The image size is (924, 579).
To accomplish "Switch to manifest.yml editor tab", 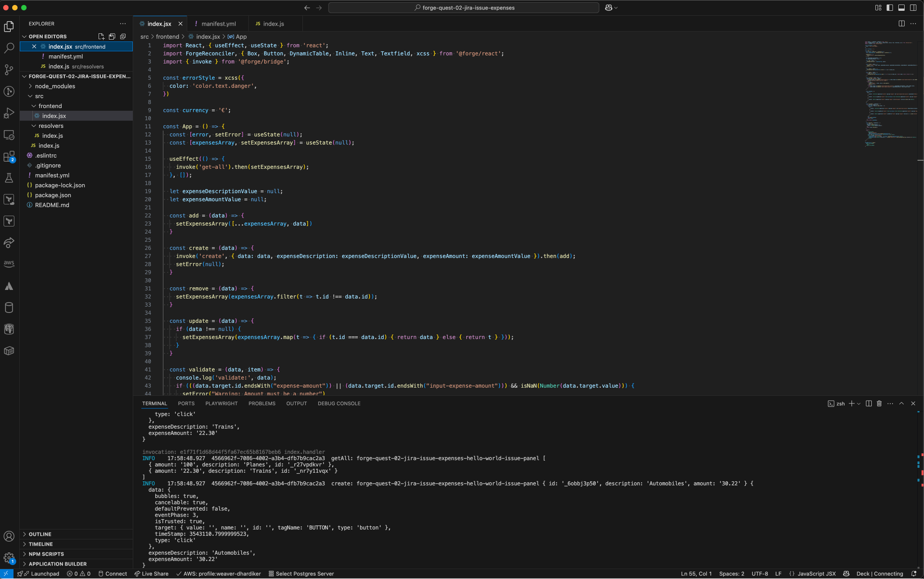I will click(x=218, y=24).
